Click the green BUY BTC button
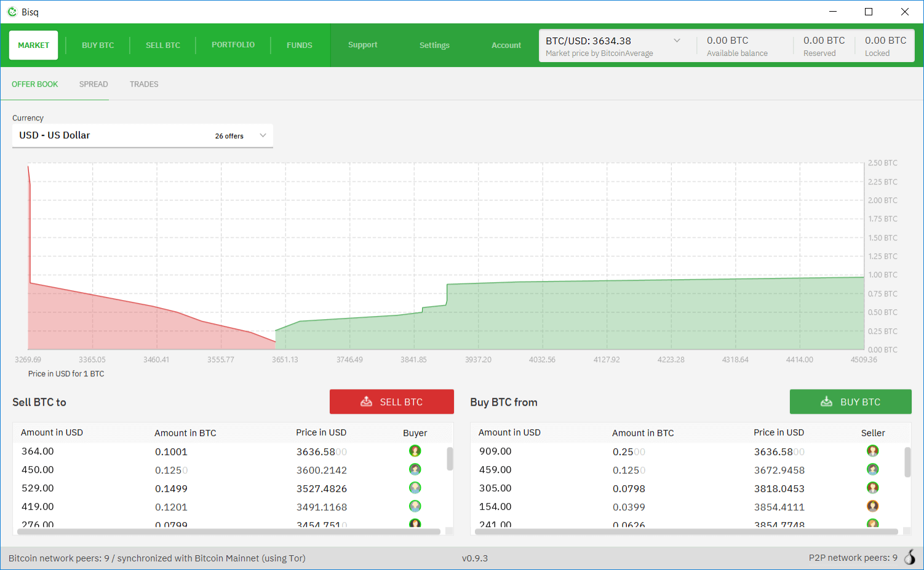This screenshot has width=924, height=570. (851, 402)
